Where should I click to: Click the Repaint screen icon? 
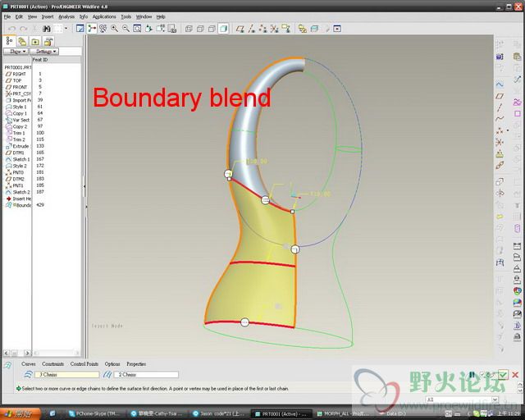pyautogui.click(x=80, y=29)
